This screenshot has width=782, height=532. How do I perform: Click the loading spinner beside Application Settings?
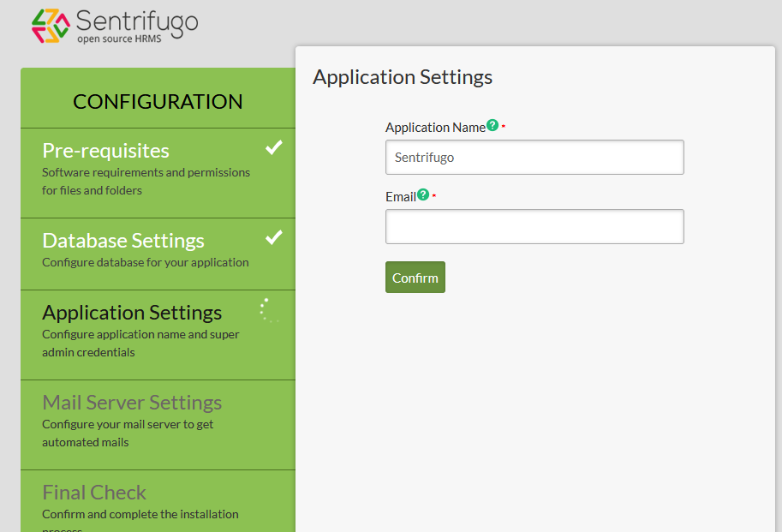pyautogui.click(x=269, y=310)
